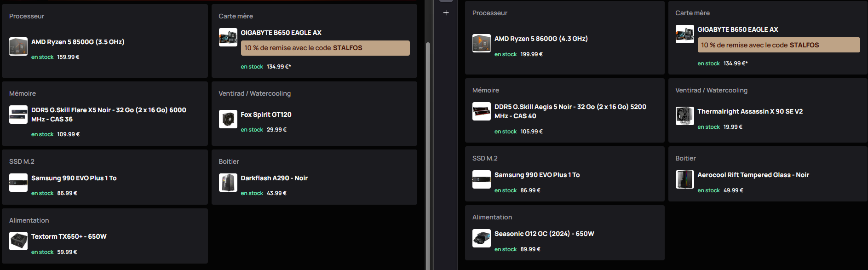Screen dimensions: 868x270
Task: Click the right SSD M.2 section heading
Action: click(x=485, y=158)
